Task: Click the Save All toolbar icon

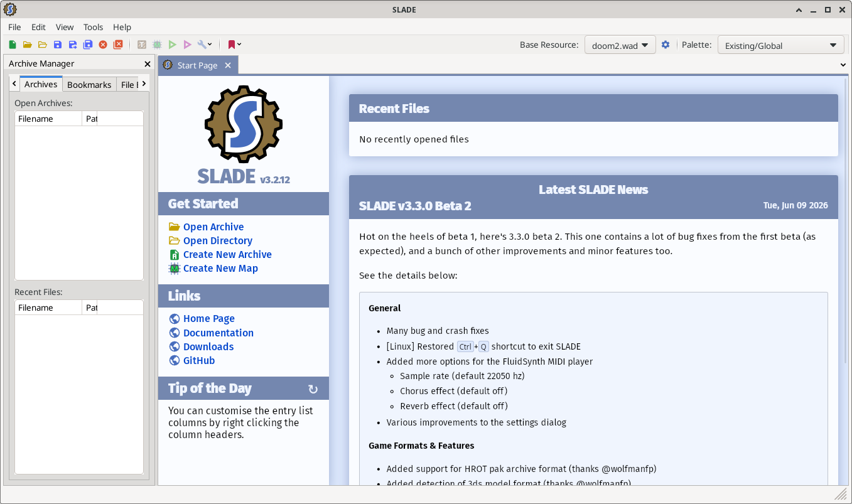Action: [88, 45]
